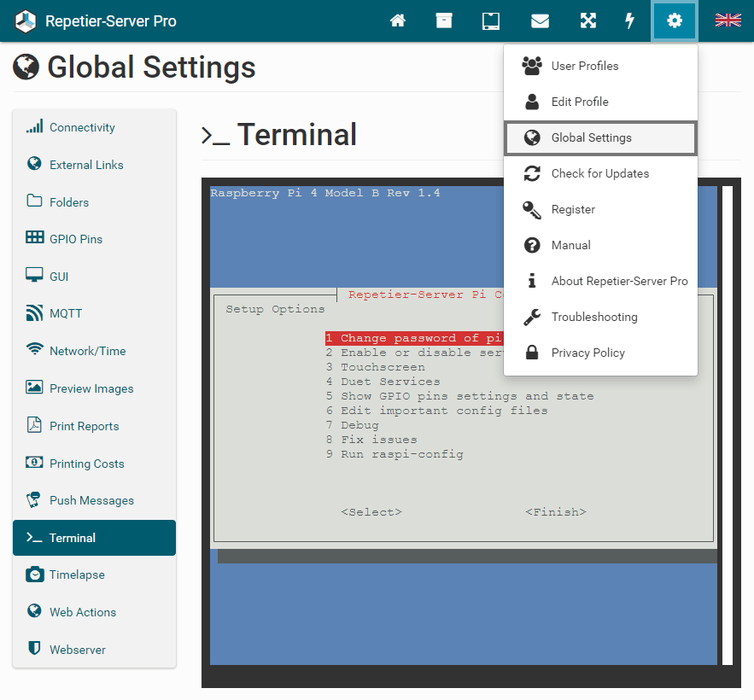Choose Check for Updates entry
Screen dimensions: 754x700
coord(600,173)
